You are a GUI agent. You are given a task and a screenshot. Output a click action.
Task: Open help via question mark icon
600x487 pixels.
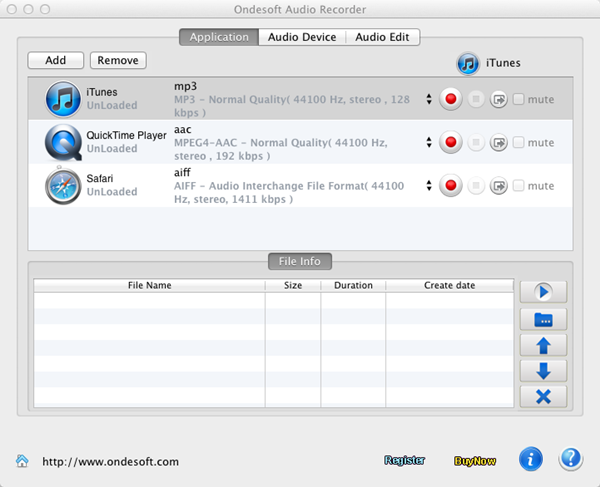tap(570, 459)
